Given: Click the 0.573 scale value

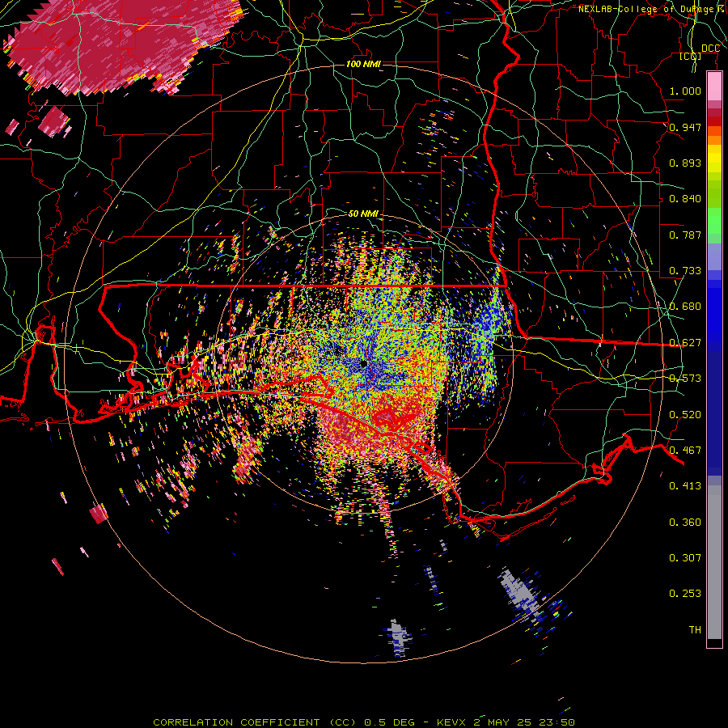Looking at the screenshot, I should coord(685,379).
